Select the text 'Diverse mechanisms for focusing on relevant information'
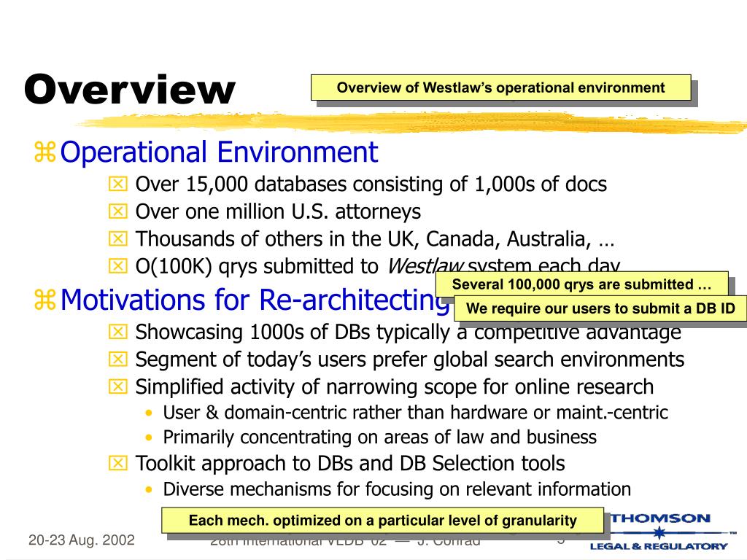747x560 pixels. (397, 489)
